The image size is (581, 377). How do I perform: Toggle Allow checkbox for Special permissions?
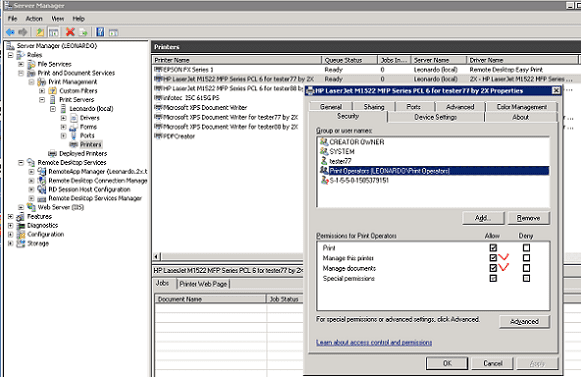click(x=493, y=278)
